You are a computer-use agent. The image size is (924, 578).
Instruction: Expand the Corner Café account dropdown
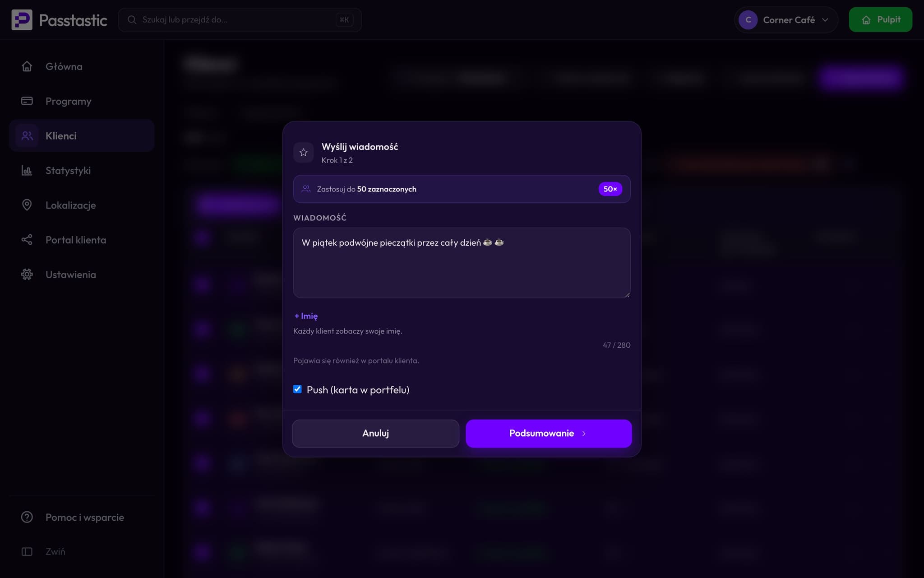786,20
